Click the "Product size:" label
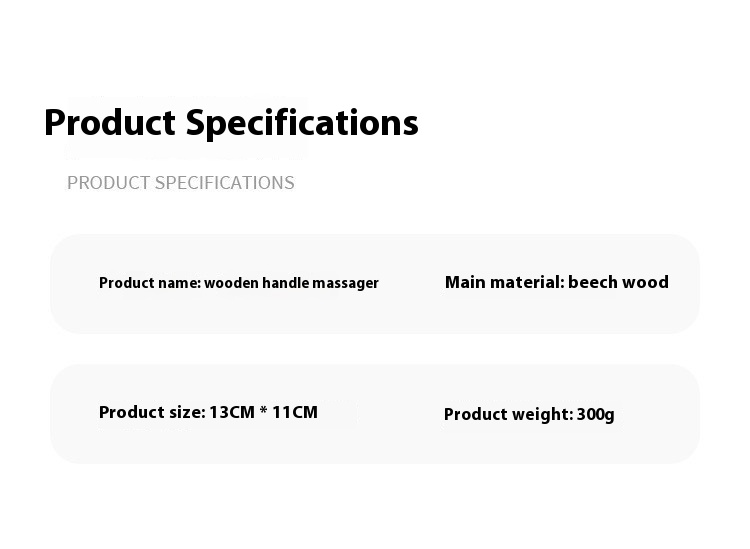 point(151,412)
